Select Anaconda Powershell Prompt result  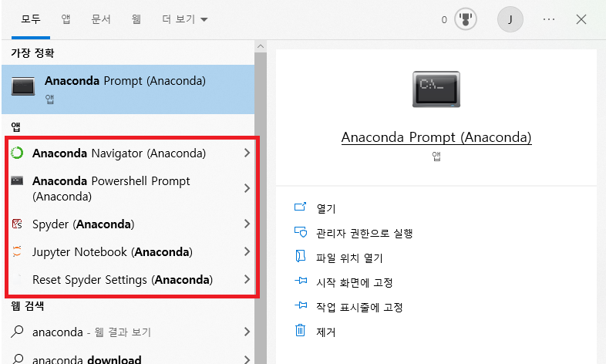coord(128,188)
